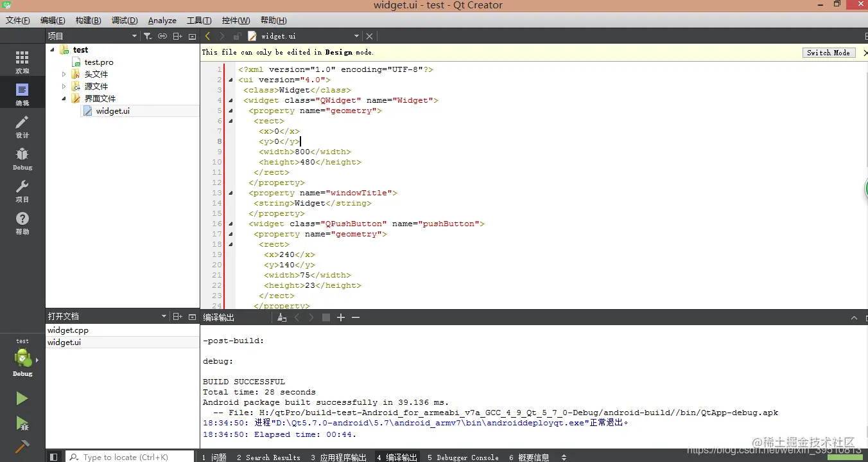
Task: Split the 打开文档 open documents pane
Action: tap(178, 316)
